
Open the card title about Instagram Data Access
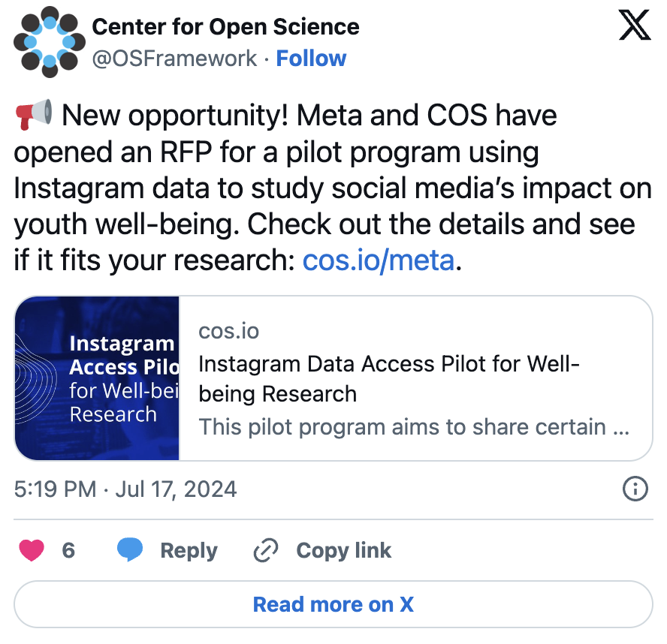coord(389,378)
